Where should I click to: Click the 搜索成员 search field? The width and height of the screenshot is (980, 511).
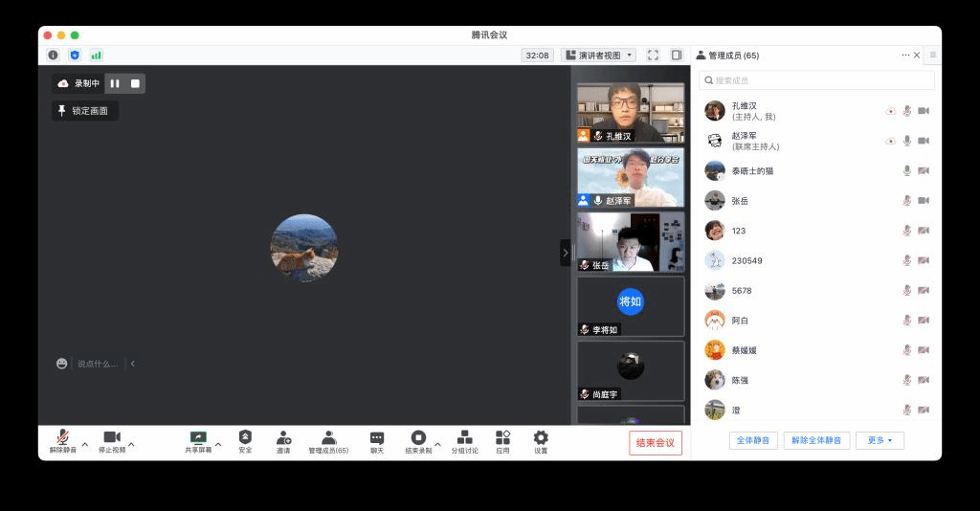coord(816,80)
